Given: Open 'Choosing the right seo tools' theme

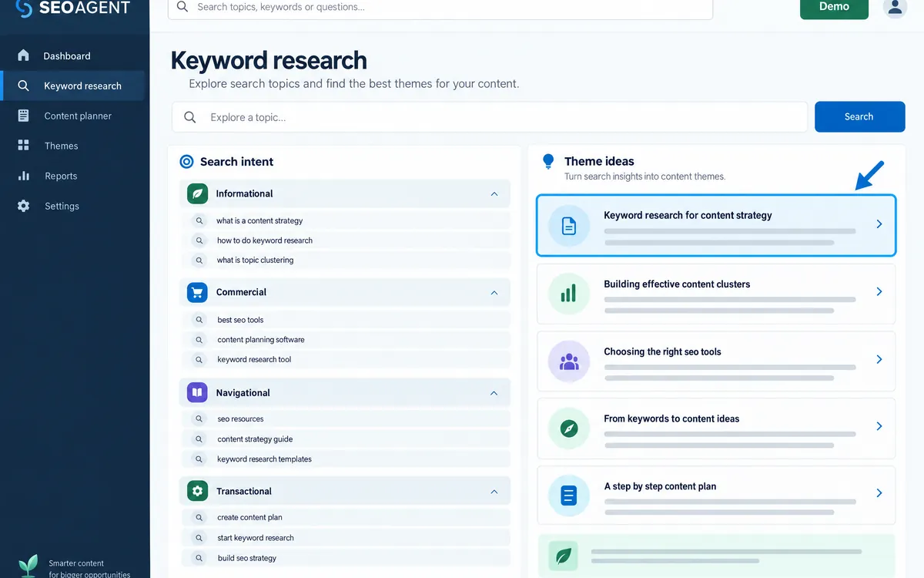Looking at the screenshot, I should click(716, 361).
